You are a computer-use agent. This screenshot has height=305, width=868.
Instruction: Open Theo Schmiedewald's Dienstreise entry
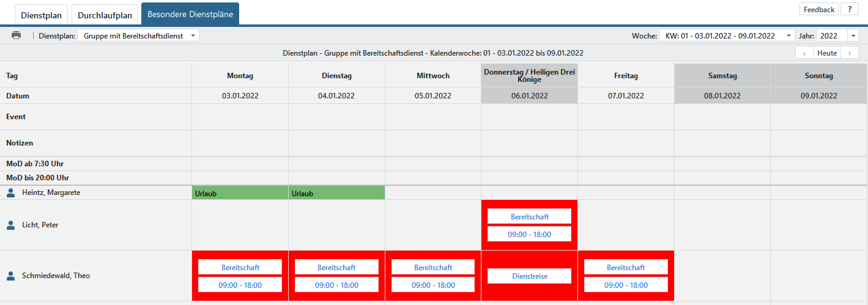tap(529, 276)
